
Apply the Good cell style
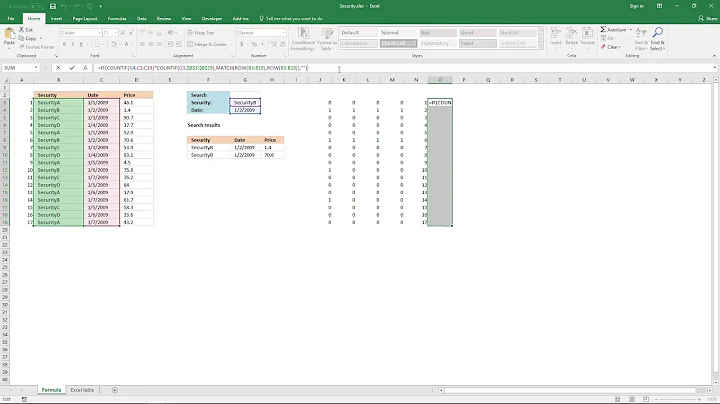click(x=478, y=33)
